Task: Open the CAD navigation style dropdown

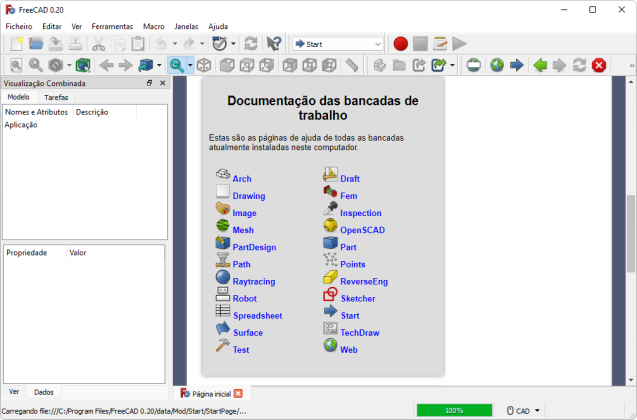Action: 523,411
